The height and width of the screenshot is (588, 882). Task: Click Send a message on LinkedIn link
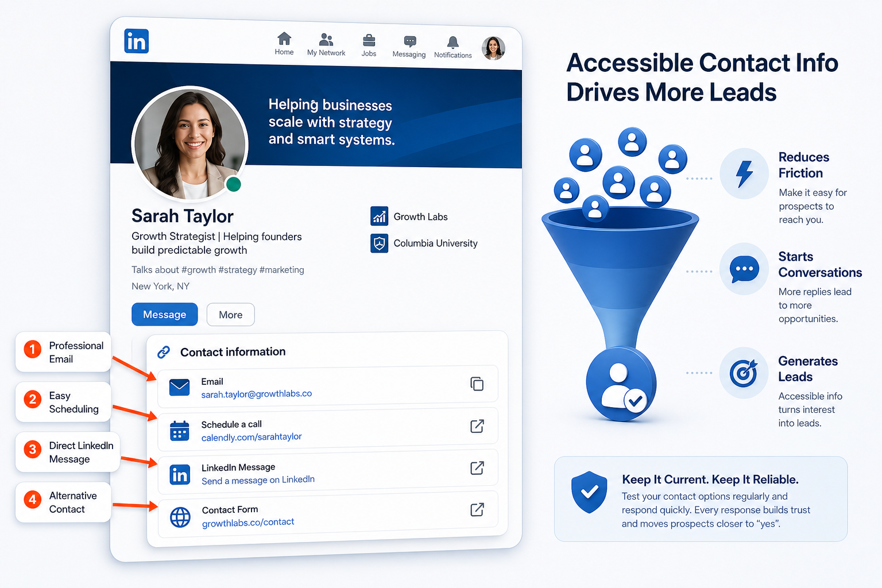[258, 480]
